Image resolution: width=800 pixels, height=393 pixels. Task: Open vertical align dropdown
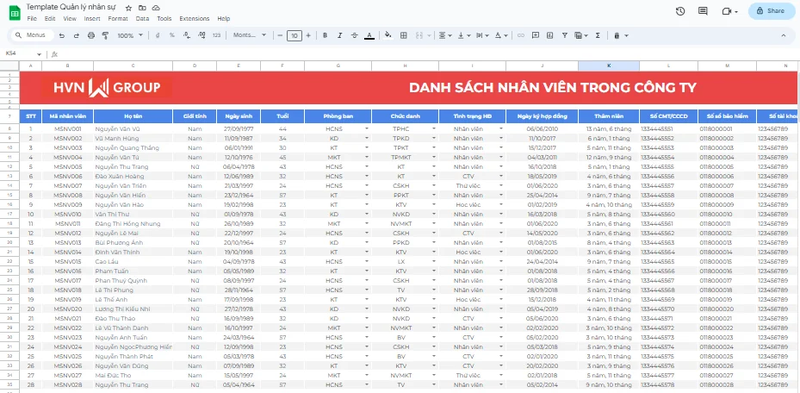(x=464, y=36)
